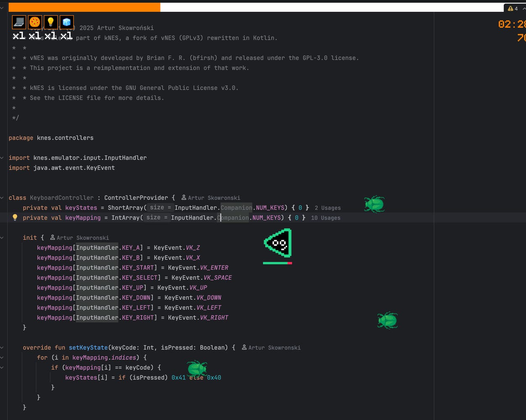Select the laptop power-up icon
The width and height of the screenshot is (526, 420).
(x=19, y=22)
